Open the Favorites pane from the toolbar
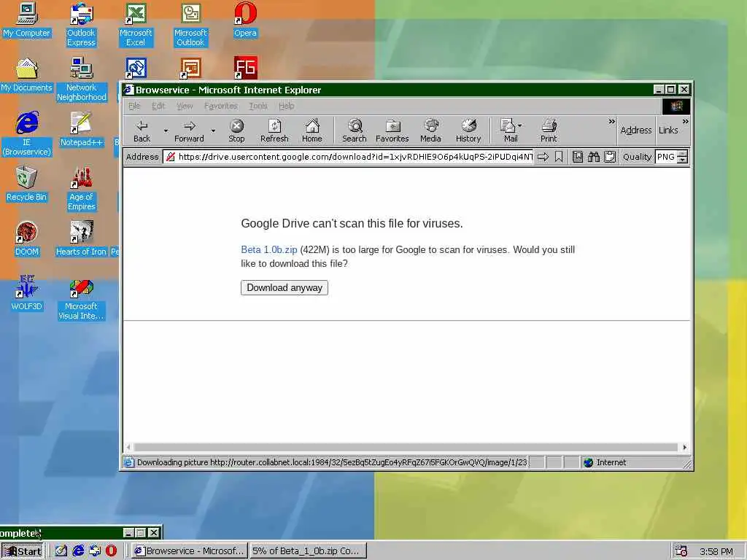Screen dimensions: 747x560 [x=392, y=131]
